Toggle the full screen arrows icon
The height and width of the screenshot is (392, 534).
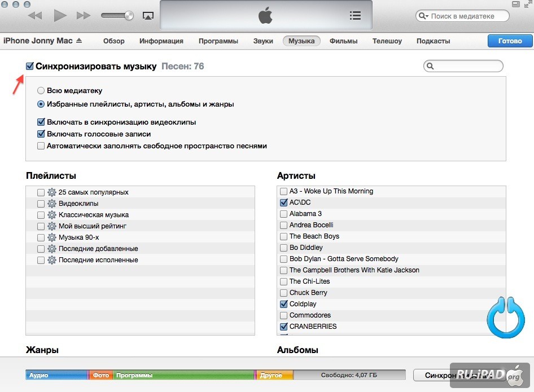[x=528, y=4]
